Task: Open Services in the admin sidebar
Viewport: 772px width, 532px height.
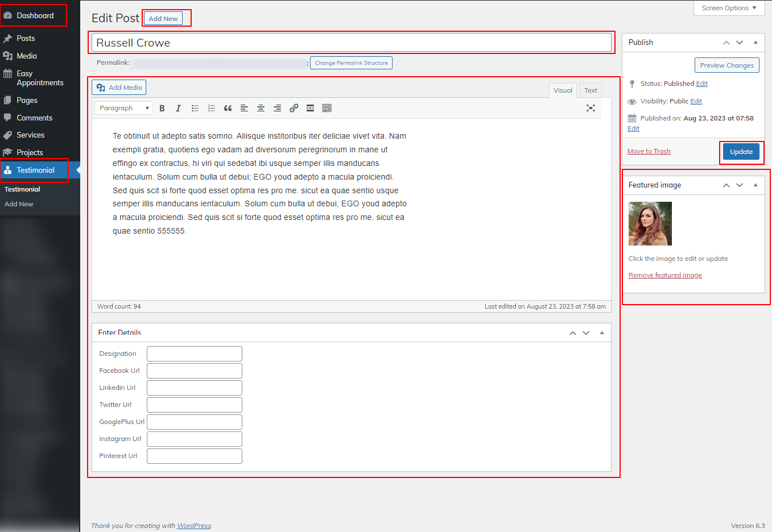Action: click(31, 135)
